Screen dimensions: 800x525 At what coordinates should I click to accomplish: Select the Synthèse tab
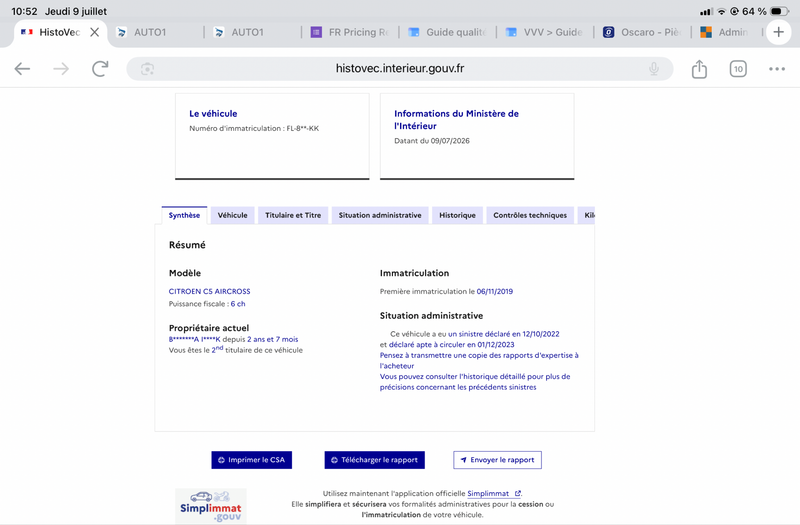[x=184, y=215]
